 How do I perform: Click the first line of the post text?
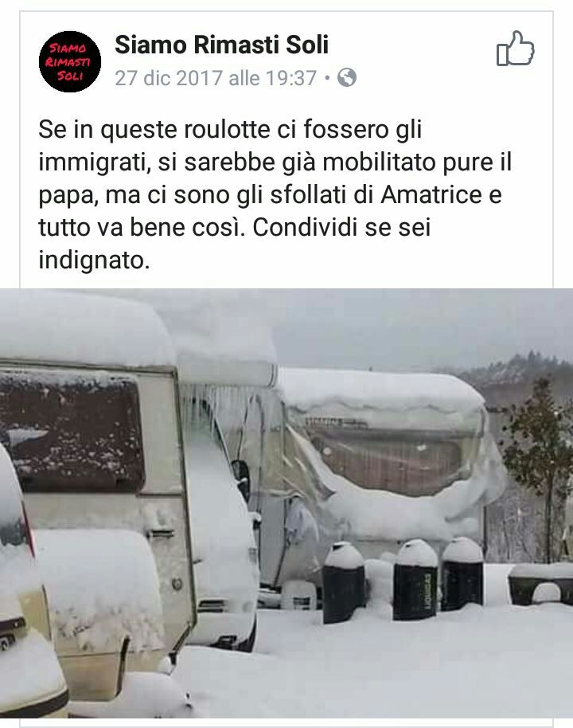[230, 130]
